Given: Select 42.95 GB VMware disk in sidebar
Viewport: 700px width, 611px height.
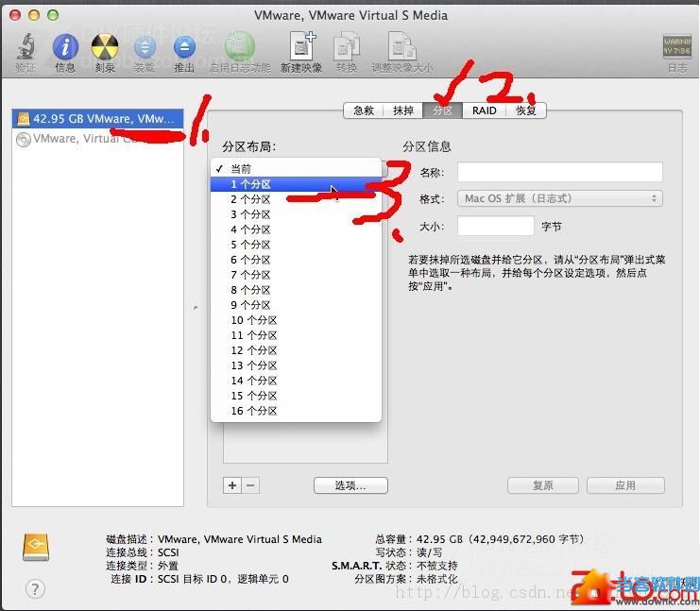Looking at the screenshot, I should click(94, 119).
